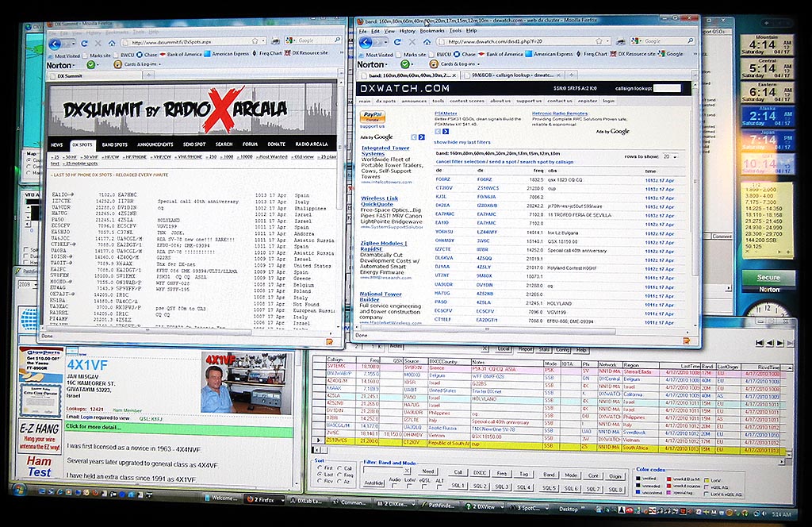Click the Need filter button
This screenshot has width=812, height=527.
[x=427, y=471]
